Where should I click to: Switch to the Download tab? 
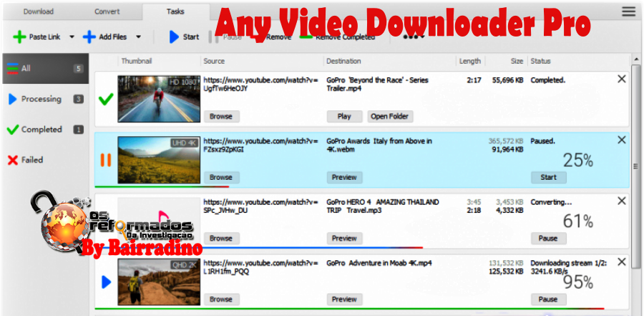(38, 11)
